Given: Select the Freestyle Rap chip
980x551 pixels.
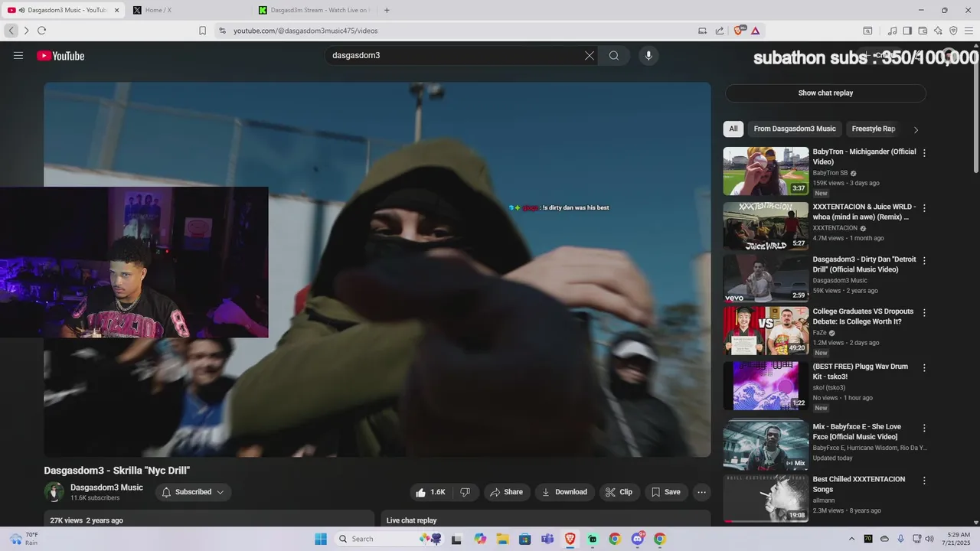Looking at the screenshot, I should [x=874, y=129].
